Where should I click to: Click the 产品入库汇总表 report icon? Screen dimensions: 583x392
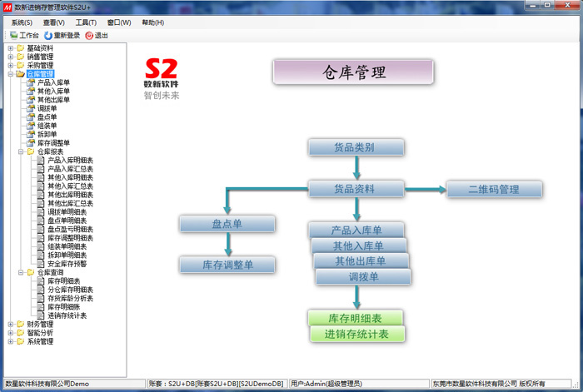[x=41, y=169]
